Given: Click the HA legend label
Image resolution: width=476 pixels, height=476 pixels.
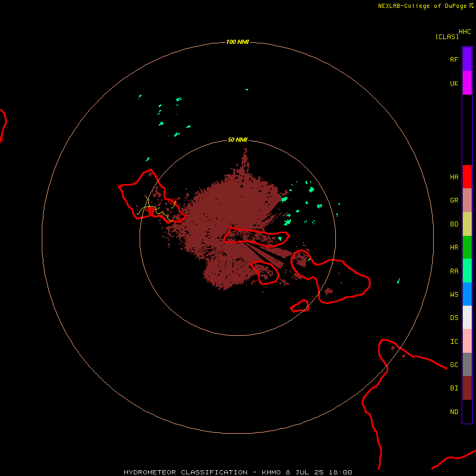Looking at the screenshot, I should click(x=454, y=177).
